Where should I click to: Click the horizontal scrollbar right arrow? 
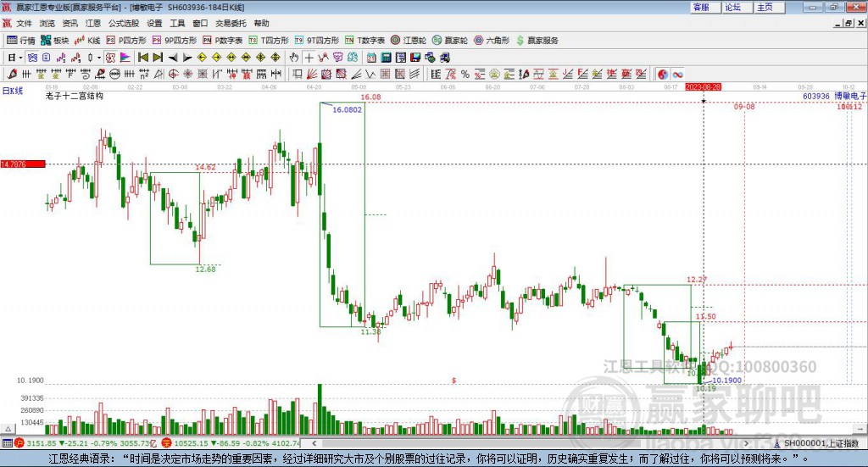(746, 443)
